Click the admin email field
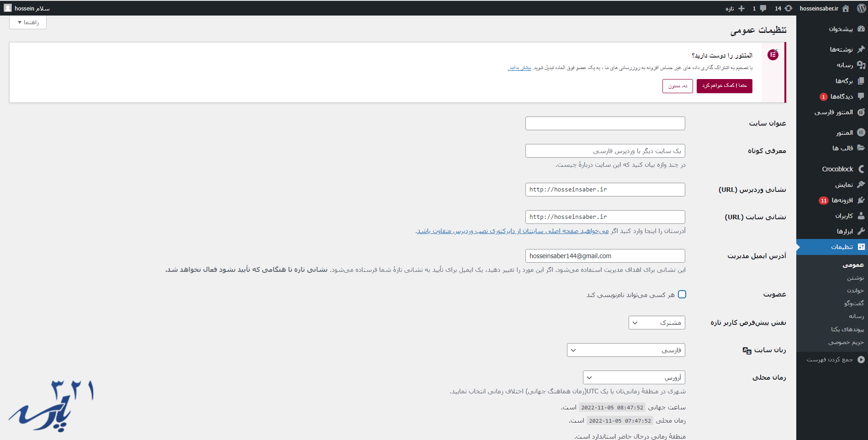The image size is (868, 440). pyautogui.click(x=605, y=256)
